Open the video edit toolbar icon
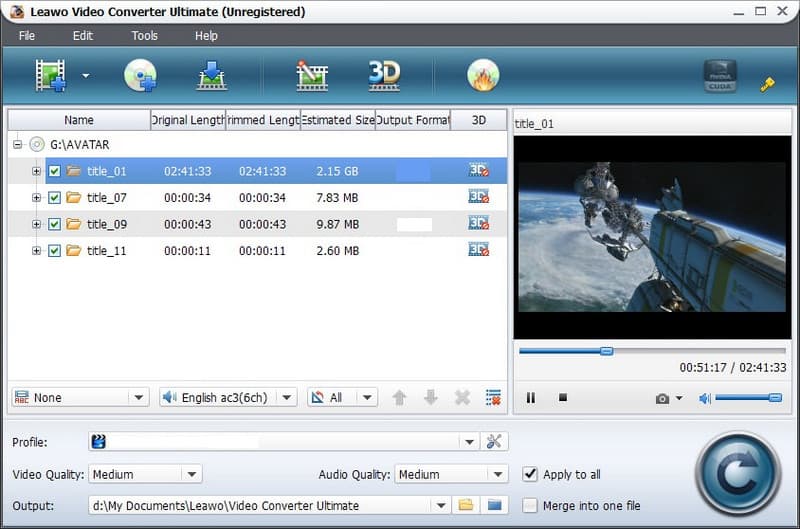This screenshot has width=800, height=529. click(x=312, y=76)
